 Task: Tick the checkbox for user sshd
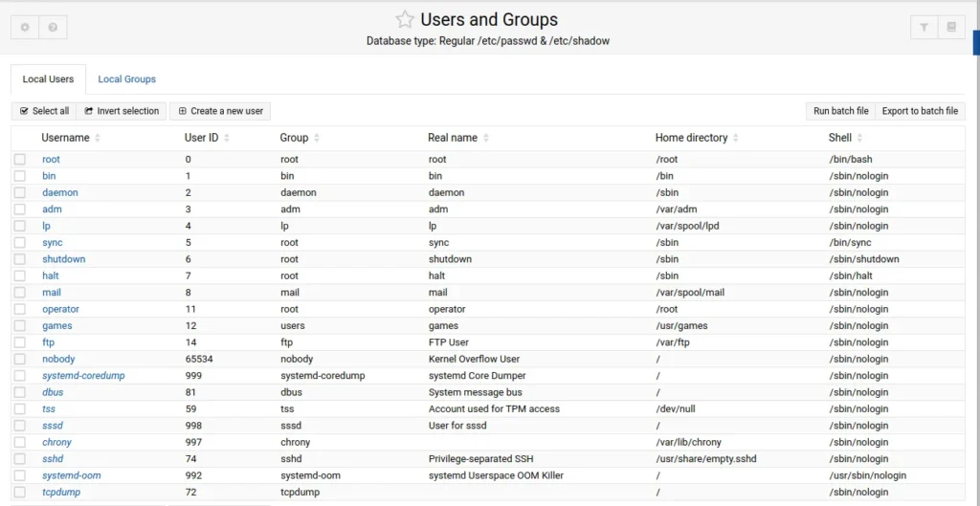[x=20, y=459]
